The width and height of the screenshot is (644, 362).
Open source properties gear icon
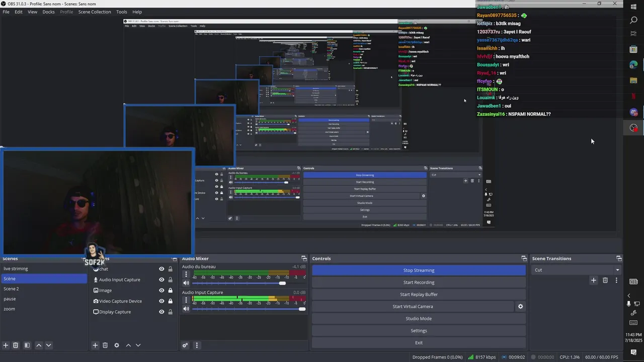coord(117,345)
